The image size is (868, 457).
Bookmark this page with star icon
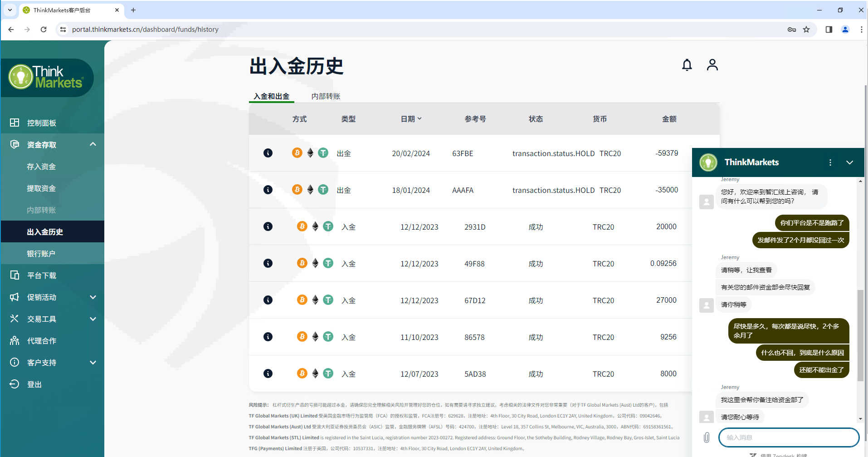pyautogui.click(x=806, y=29)
